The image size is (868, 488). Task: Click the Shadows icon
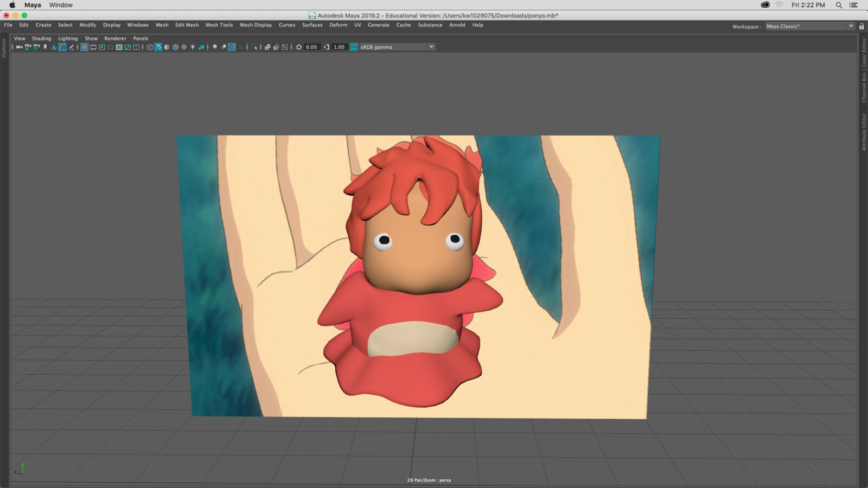click(201, 47)
